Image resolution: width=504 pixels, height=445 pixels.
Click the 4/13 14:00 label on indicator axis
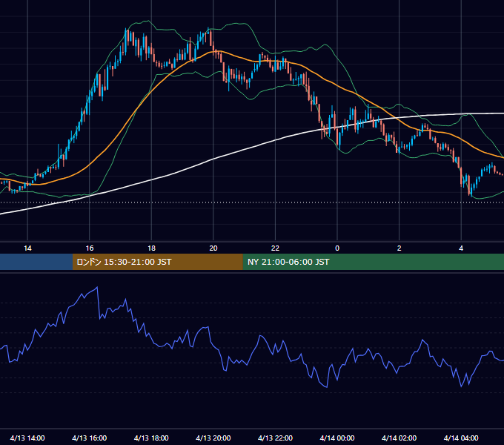pyautogui.click(x=27, y=438)
